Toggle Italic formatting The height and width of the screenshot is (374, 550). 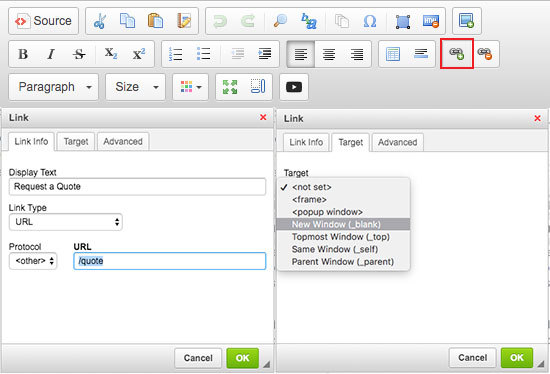[x=51, y=54]
